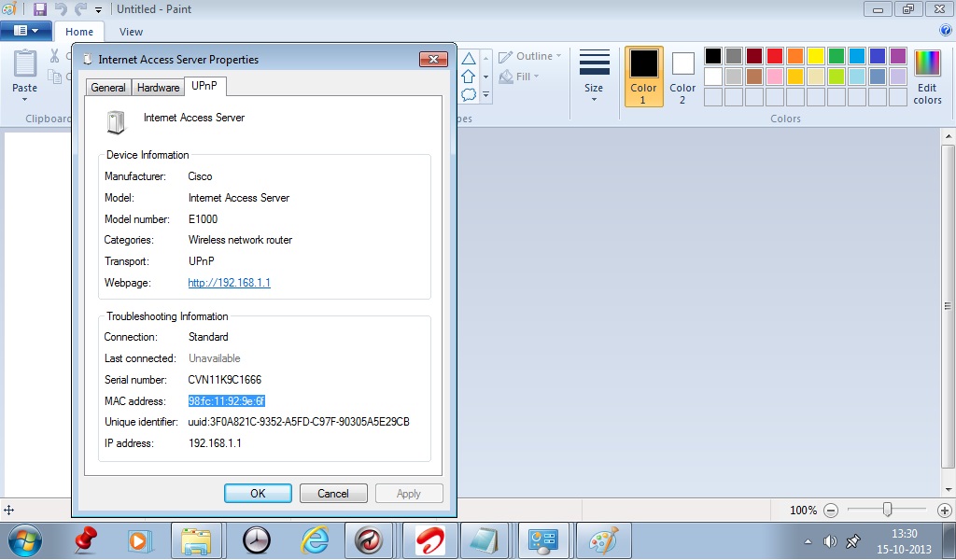The width and height of the screenshot is (956, 560).
Task: Click the Undo arrow in quick access toolbar
Action: pos(61,9)
